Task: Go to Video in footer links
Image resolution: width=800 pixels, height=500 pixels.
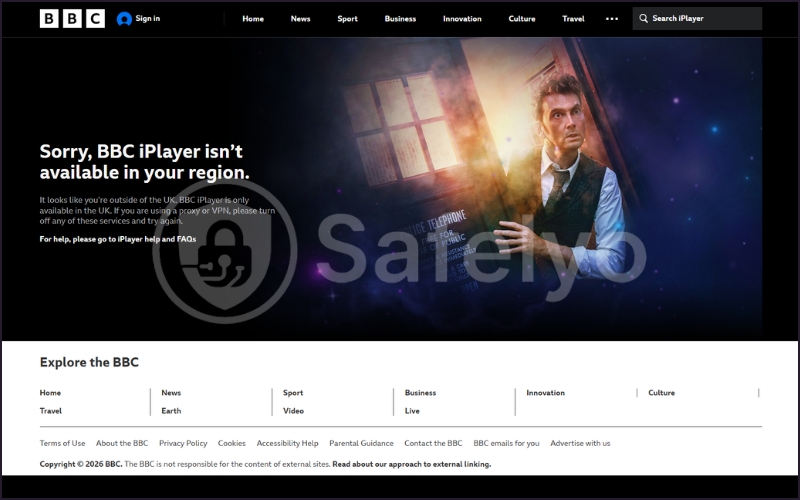Action: coord(293,411)
